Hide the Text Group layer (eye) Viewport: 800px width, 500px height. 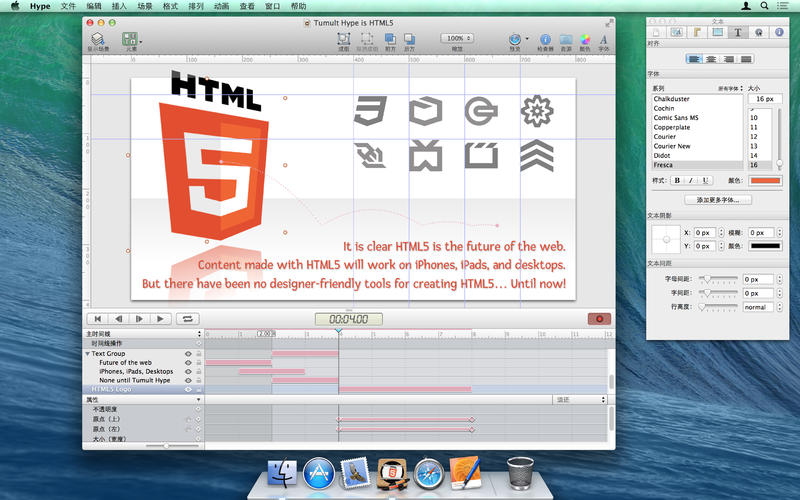pyautogui.click(x=188, y=354)
